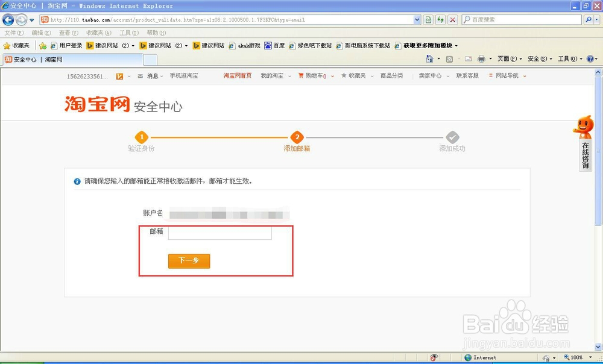Viewport: 603px width, 364px height.
Task: Click the 购物车 shopping cart icon
Action: pos(301,76)
